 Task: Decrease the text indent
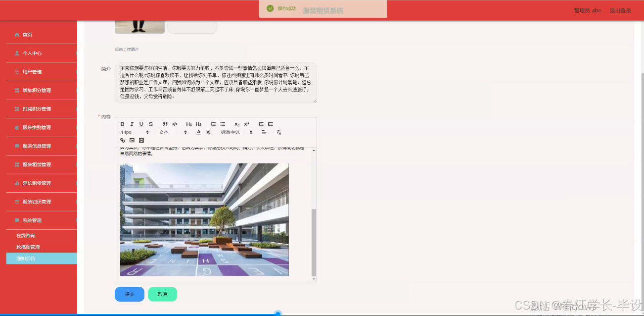click(x=261, y=124)
